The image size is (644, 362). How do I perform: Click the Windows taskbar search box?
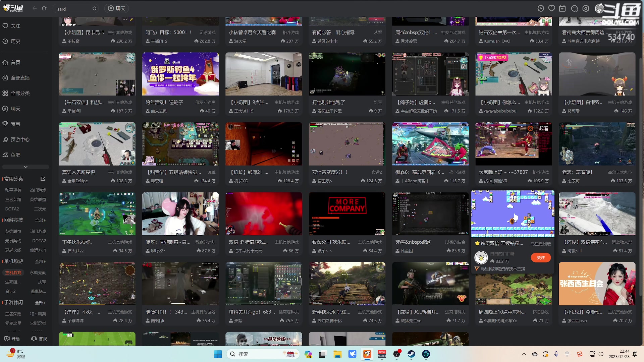[x=263, y=354]
